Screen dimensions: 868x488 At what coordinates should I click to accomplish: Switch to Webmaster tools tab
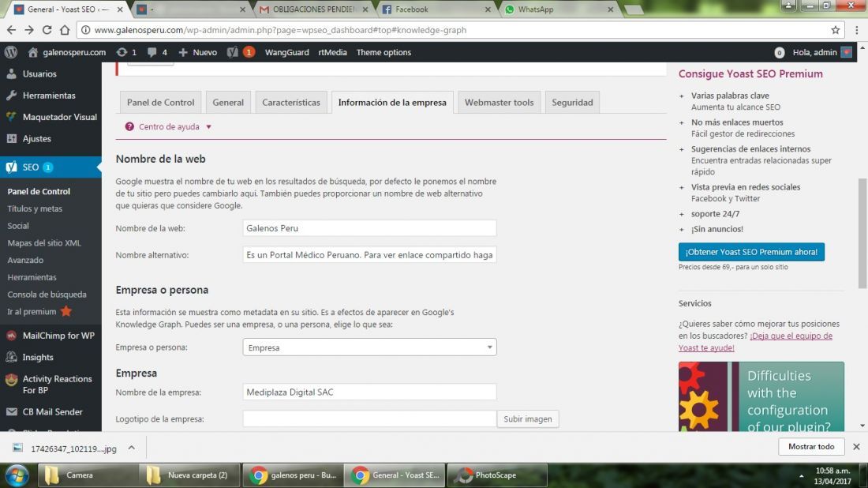pos(499,103)
